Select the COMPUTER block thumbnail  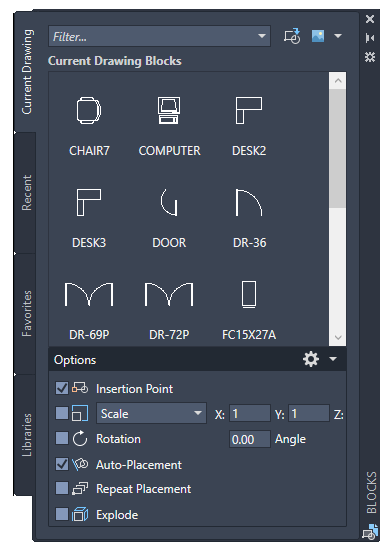click(169, 110)
